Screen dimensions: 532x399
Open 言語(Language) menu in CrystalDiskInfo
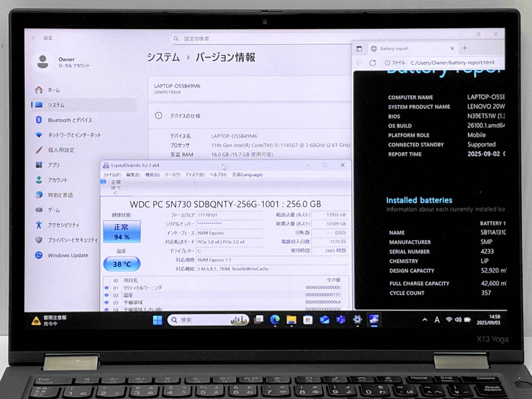click(x=247, y=175)
